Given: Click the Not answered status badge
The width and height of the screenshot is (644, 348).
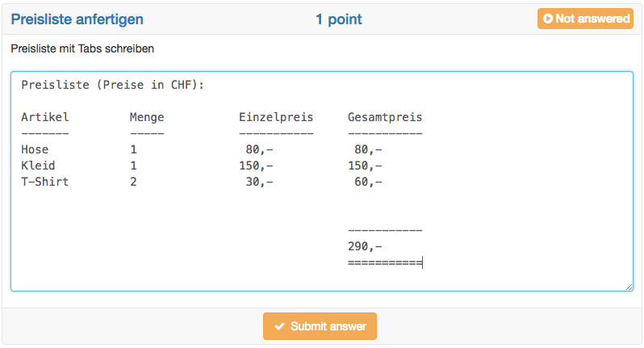Looking at the screenshot, I should click(x=585, y=19).
